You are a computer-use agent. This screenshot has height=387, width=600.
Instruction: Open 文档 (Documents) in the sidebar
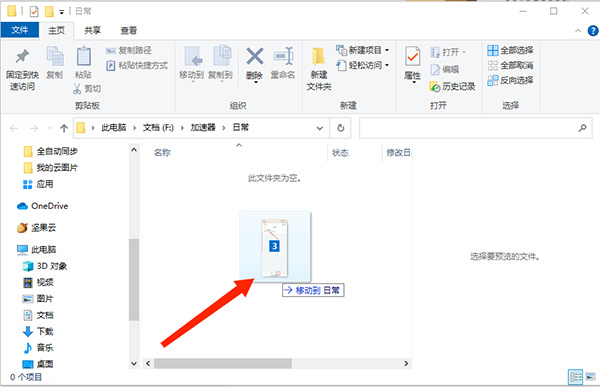(x=38, y=315)
